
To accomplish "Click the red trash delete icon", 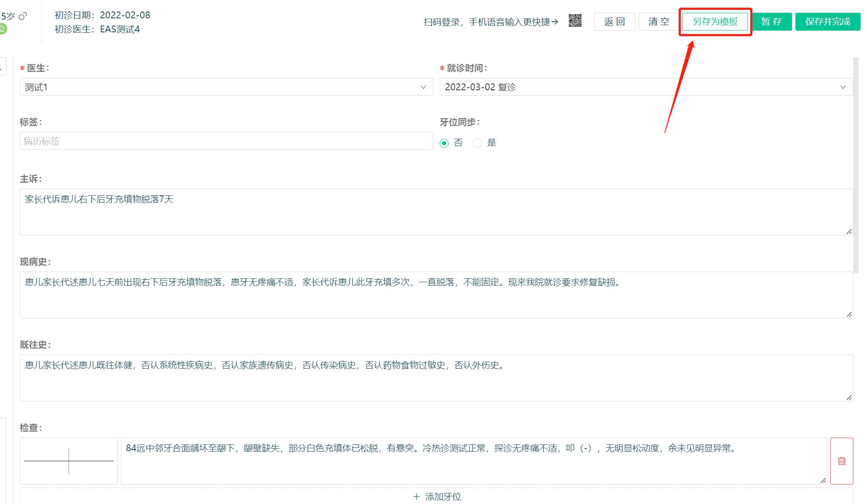I will pos(841,461).
